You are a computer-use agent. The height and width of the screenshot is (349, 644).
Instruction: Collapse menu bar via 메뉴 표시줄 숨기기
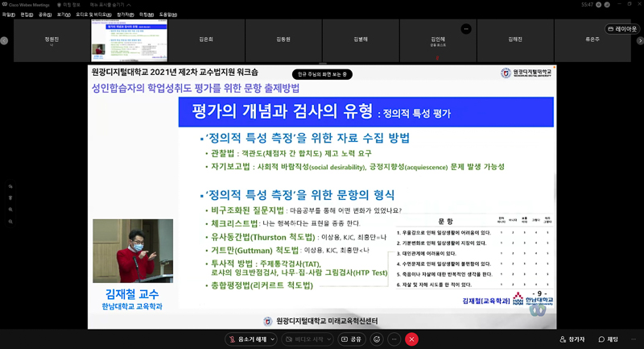110,5
